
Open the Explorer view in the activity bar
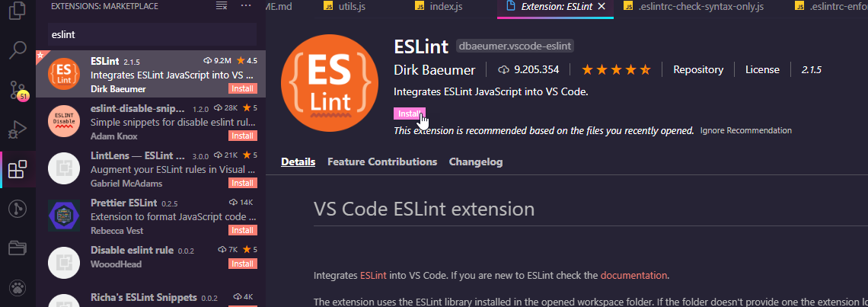point(18,11)
